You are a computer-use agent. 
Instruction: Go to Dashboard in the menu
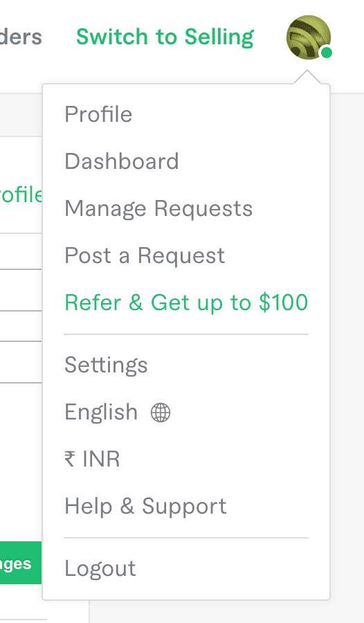(x=122, y=161)
